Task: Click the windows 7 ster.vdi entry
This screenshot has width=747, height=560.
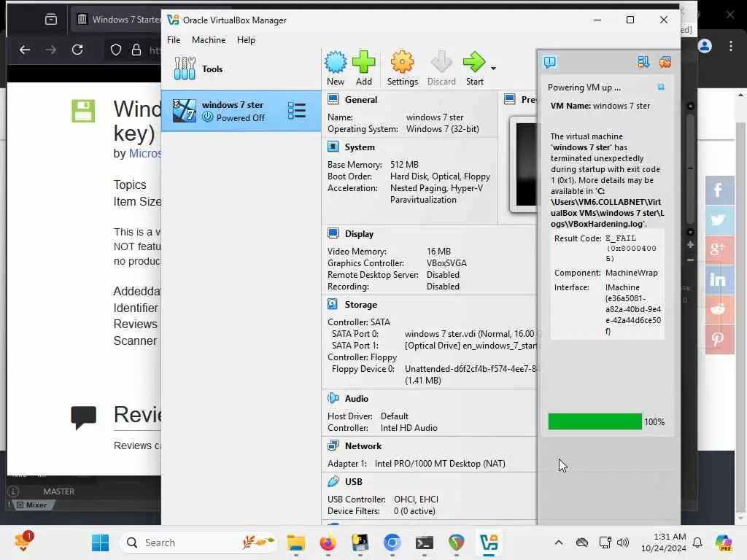Action: [470, 334]
